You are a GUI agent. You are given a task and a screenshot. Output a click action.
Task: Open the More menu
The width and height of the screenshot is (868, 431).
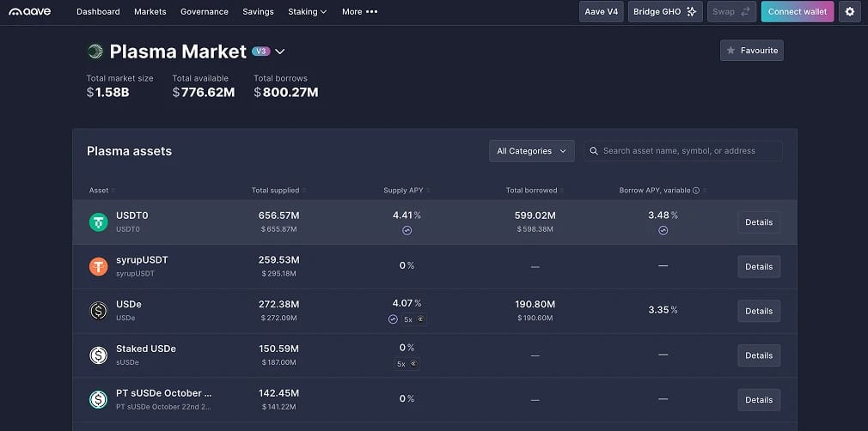360,12
